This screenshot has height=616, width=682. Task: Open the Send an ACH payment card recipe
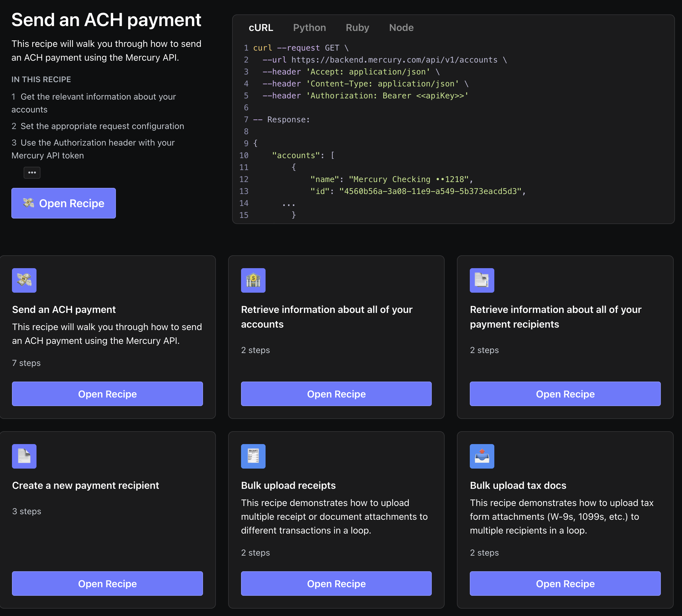point(107,394)
